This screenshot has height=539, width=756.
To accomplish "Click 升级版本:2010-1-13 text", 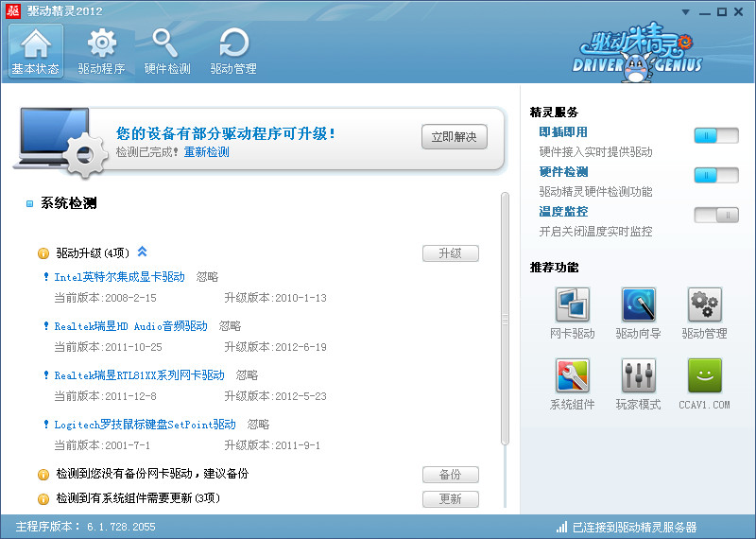I will (x=275, y=298).
